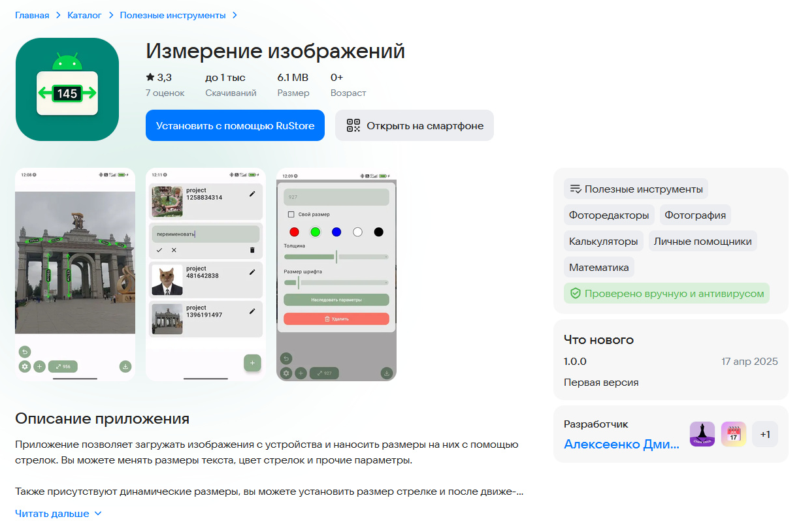Open Каталог breadcrumb link
Image resolution: width=801 pixels, height=532 pixels.
coord(84,15)
